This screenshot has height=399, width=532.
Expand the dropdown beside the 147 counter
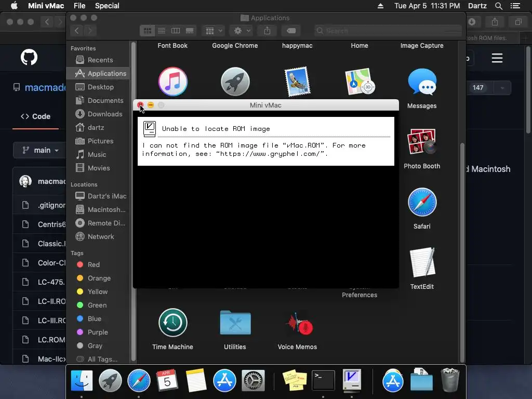502,88
